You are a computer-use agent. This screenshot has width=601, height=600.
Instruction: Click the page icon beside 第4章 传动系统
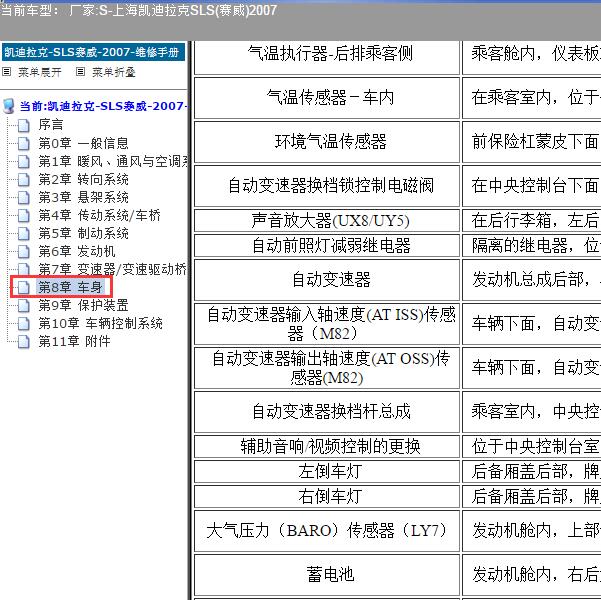(24, 215)
